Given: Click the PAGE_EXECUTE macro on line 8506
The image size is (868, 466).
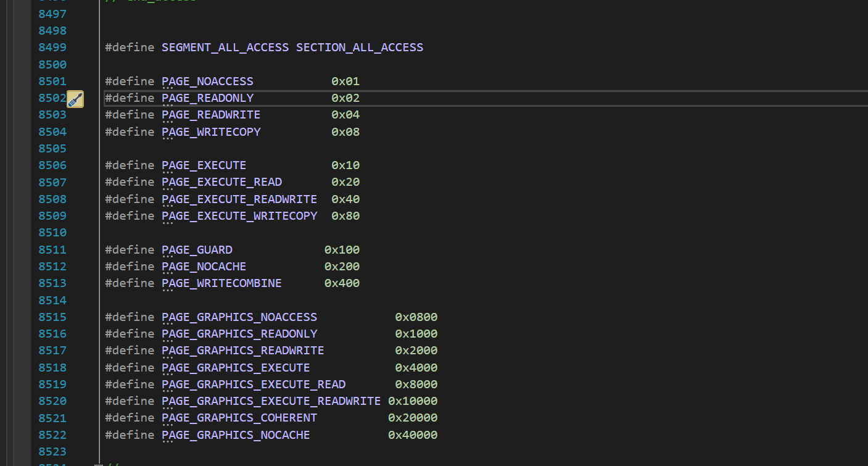Looking at the screenshot, I should pyautogui.click(x=204, y=165).
